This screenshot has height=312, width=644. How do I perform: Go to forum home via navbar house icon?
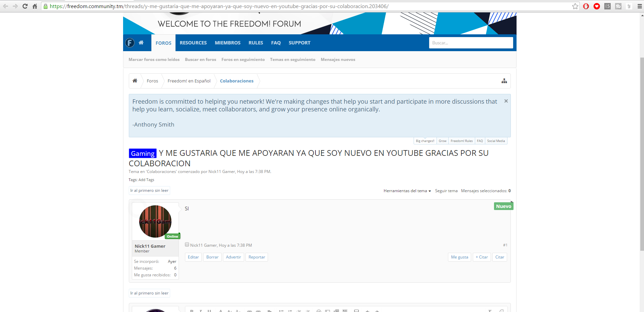[141, 43]
